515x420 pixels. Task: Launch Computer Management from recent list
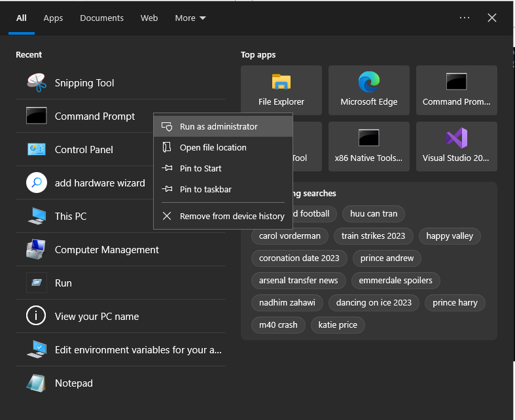point(106,250)
